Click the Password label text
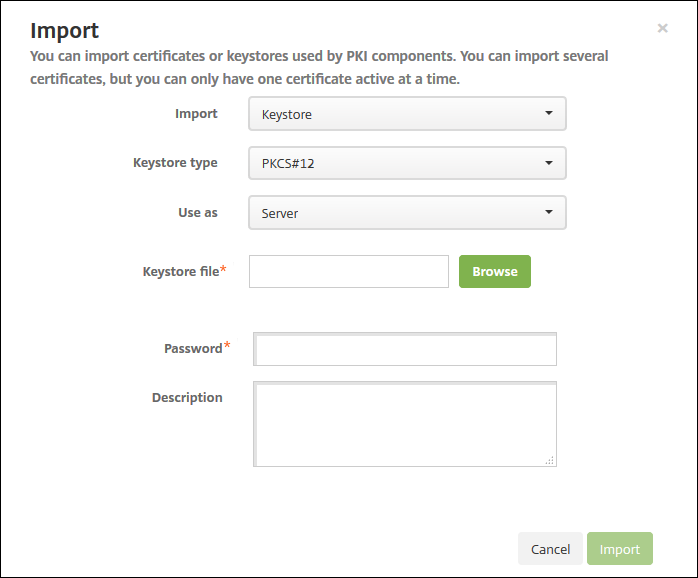Image resolution: width=698 pixels, height=578 pixels. 192,349
